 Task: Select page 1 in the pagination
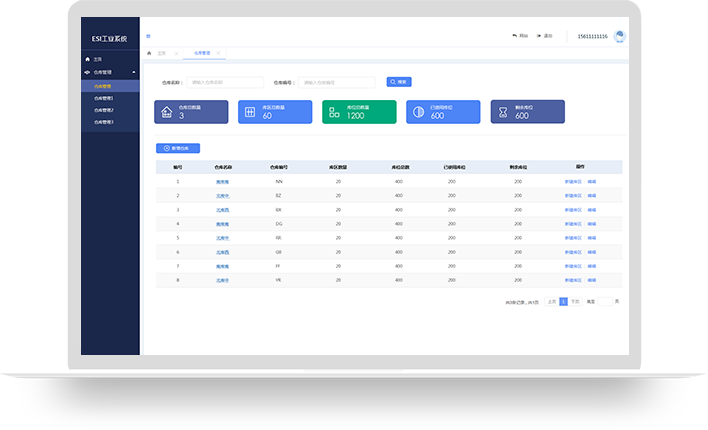click(564, 302)
